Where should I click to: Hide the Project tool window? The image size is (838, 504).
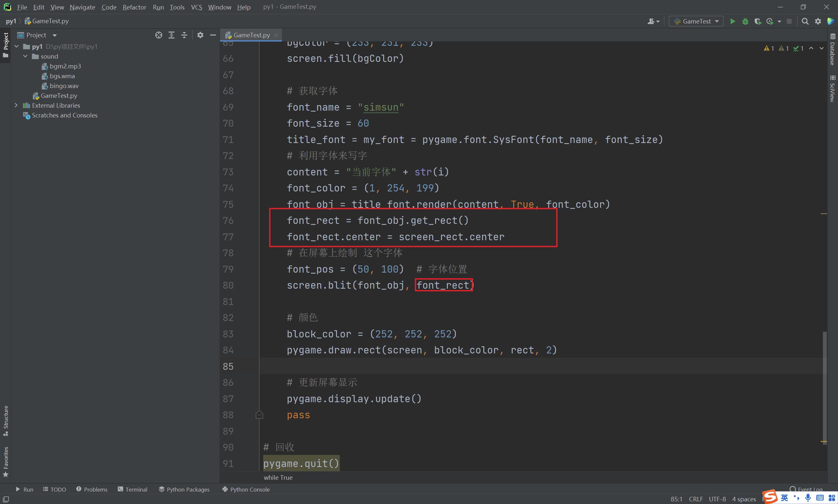click(213, 35)
